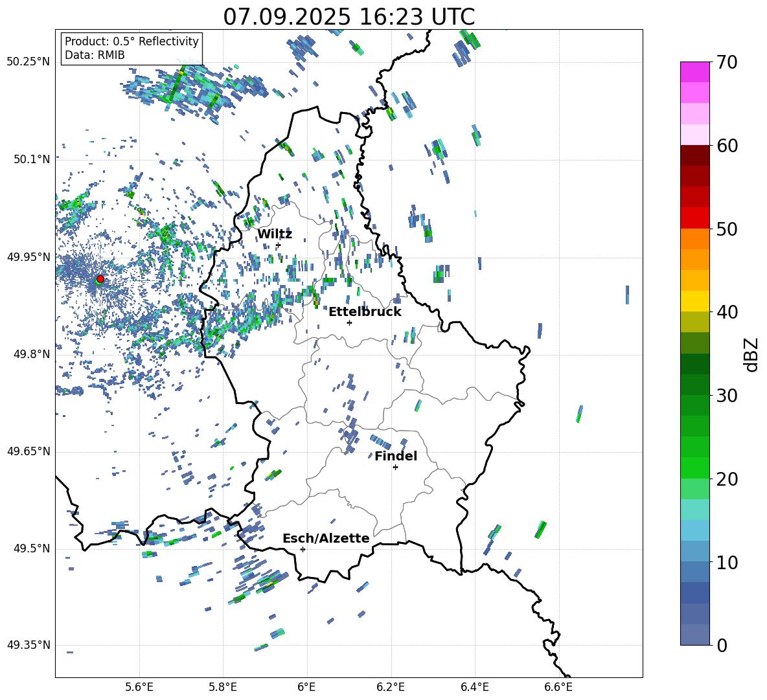Click the 6°E longitude label

point(306,687)
